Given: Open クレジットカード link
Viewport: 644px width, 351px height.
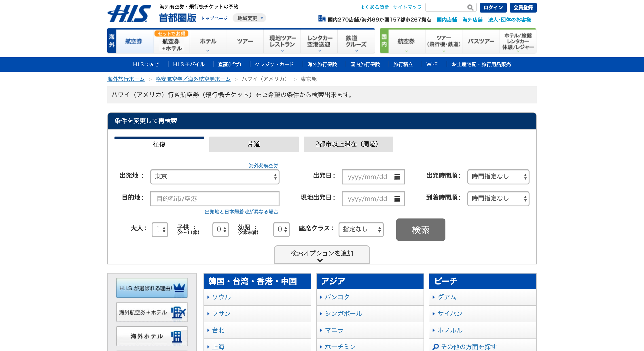Looking at the screenshot, I should click(x=274, y=64).
